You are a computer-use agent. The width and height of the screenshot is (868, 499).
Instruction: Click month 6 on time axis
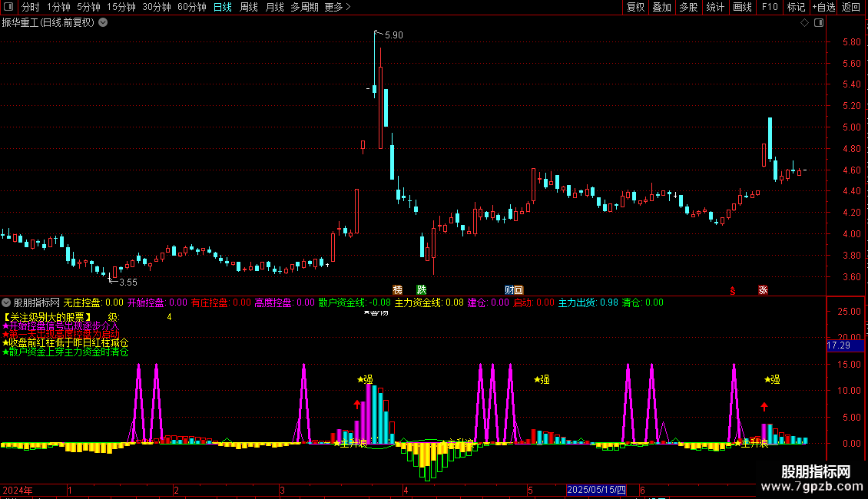tap(642, 490)
